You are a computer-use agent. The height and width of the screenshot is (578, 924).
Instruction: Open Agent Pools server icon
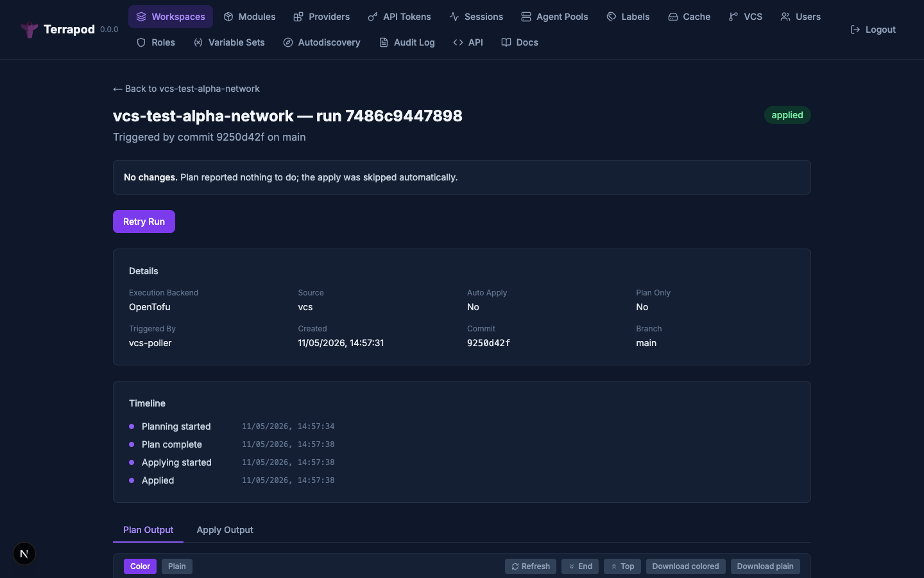coord(526,17)
